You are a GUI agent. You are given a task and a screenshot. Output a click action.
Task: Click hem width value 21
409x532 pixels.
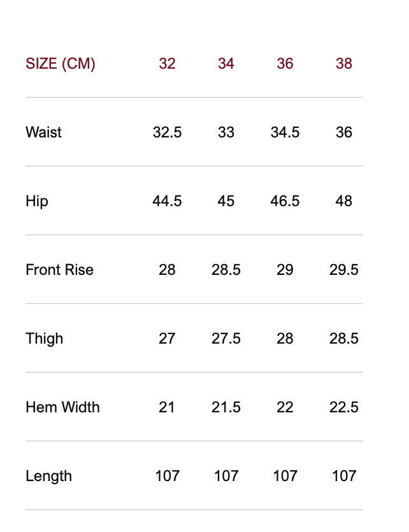167,407
